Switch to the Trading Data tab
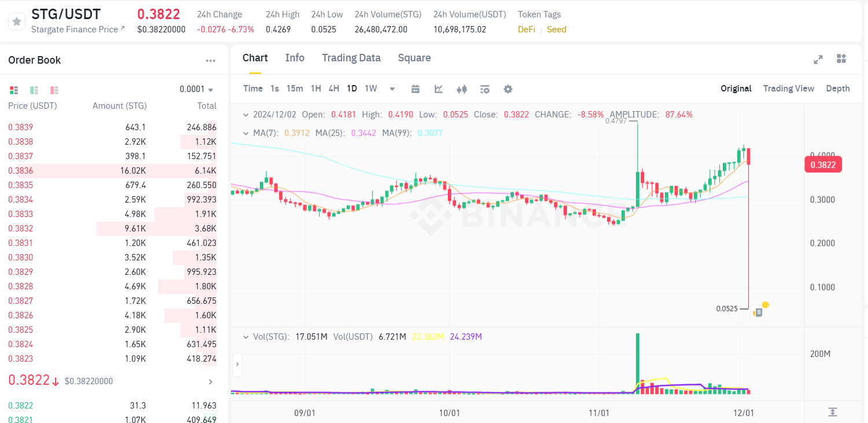 pos(351,58)
